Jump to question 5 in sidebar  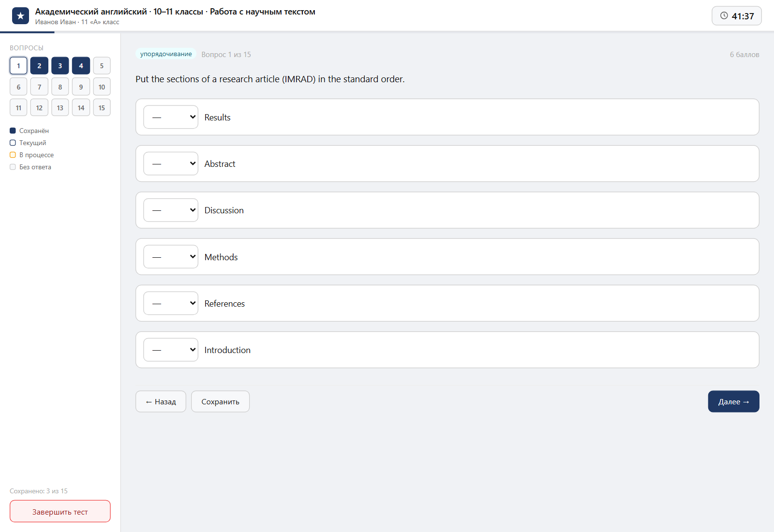click(x=102, y=66)
